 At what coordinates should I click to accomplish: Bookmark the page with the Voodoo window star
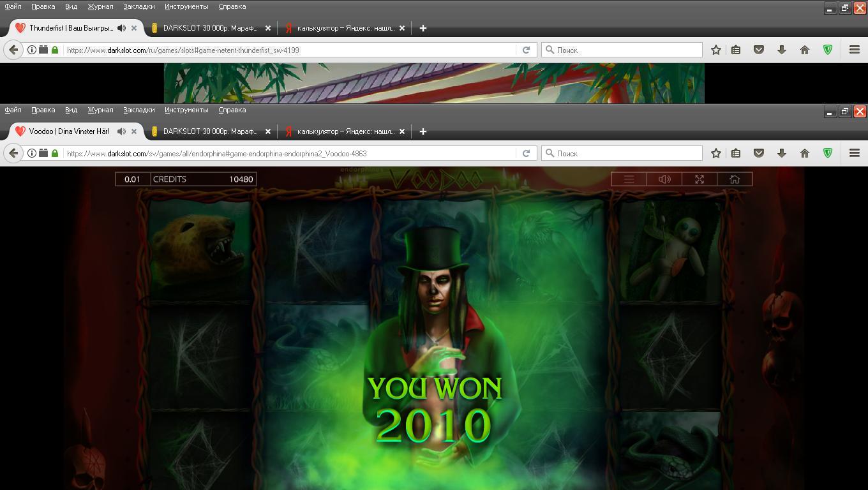716,153
